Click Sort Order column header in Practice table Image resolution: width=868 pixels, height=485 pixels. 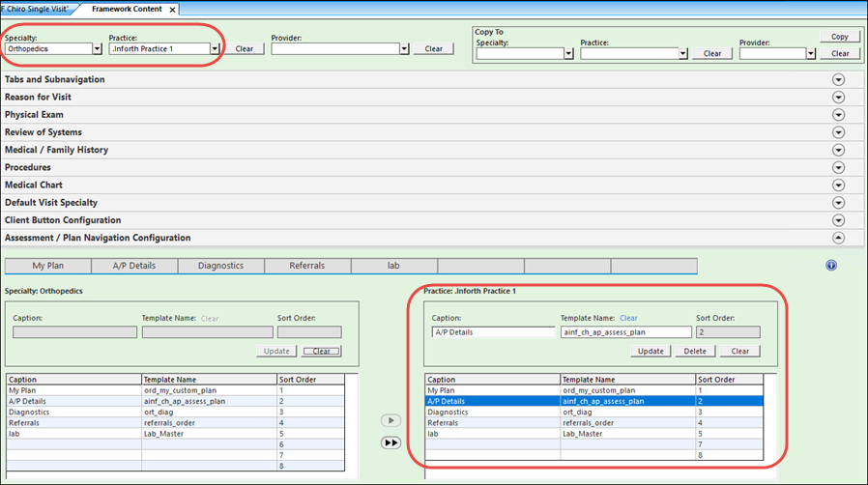tap(729, 380)
